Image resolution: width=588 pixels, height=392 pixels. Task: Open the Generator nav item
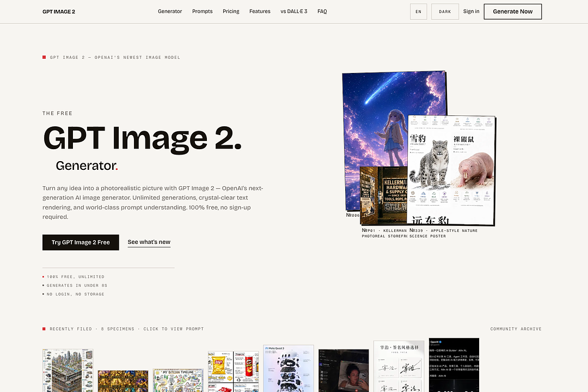[x=170, y=11]
